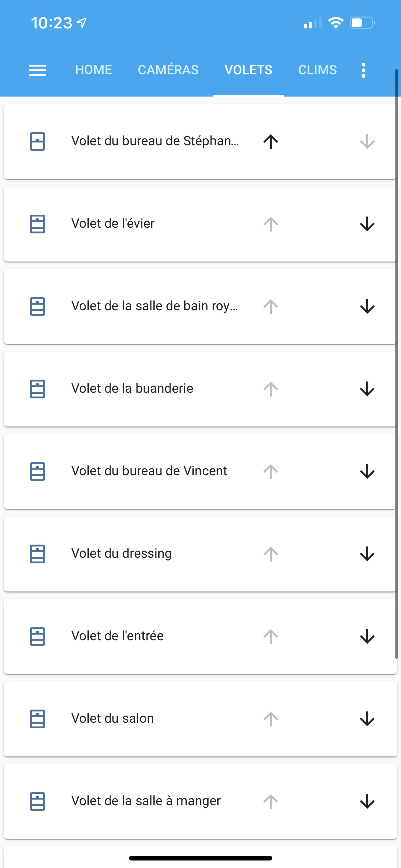Image resolution: width=401 pixels, height=868 pixels.
Task: Click the Volet du salon shutter icon
Action: click(x=37, y=719)
